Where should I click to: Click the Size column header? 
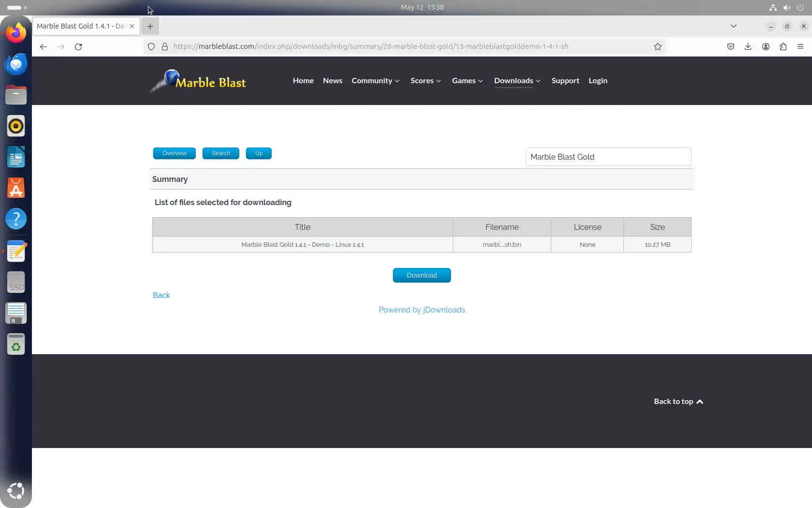[657, 227]
